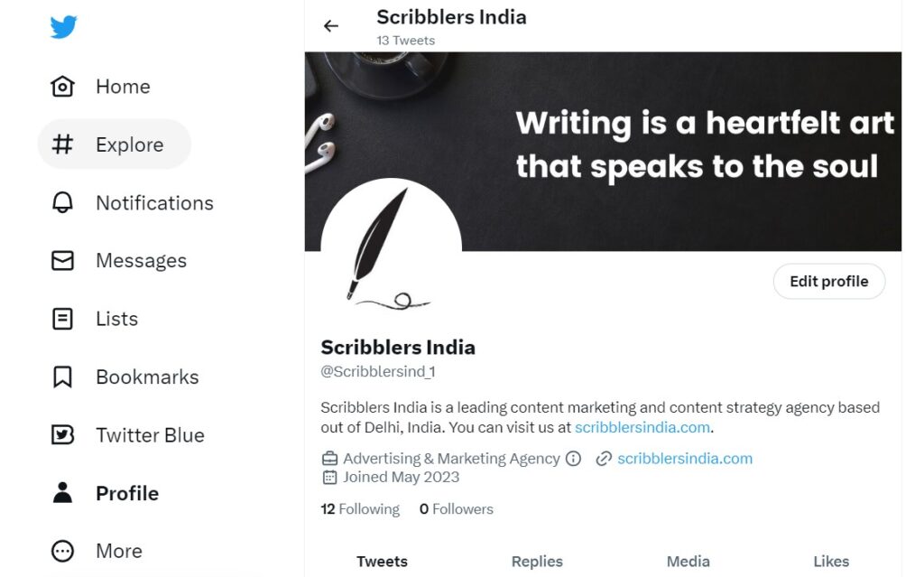View the 12 Following list

click(x=360, y=509)
